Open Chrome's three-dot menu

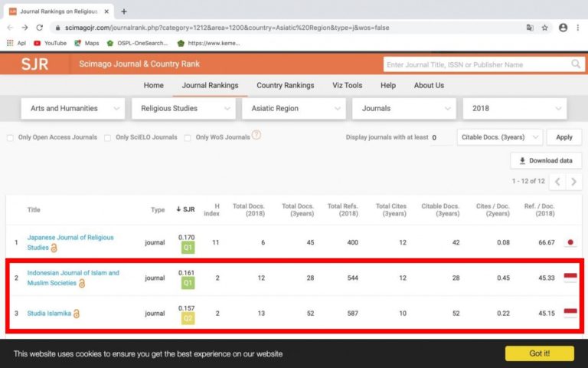(x=577, y=28)
